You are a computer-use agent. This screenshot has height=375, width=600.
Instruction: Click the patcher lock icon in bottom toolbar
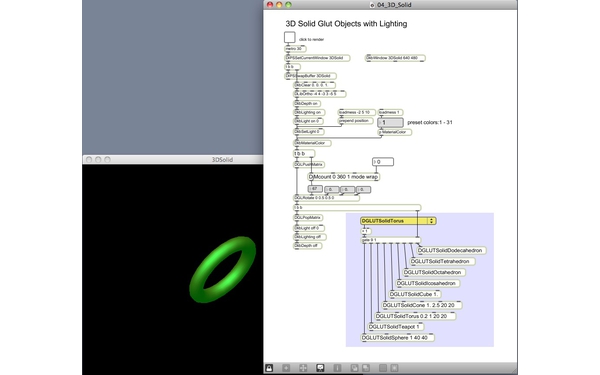click(269, 368)
